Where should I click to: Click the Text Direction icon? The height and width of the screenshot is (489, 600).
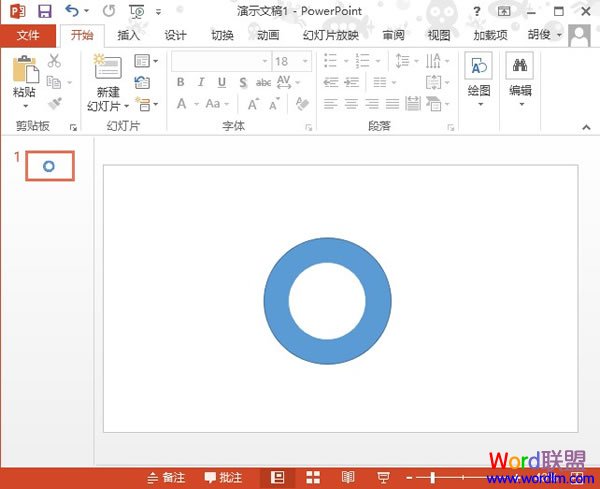pyautogui.click(x=433, y=60)
